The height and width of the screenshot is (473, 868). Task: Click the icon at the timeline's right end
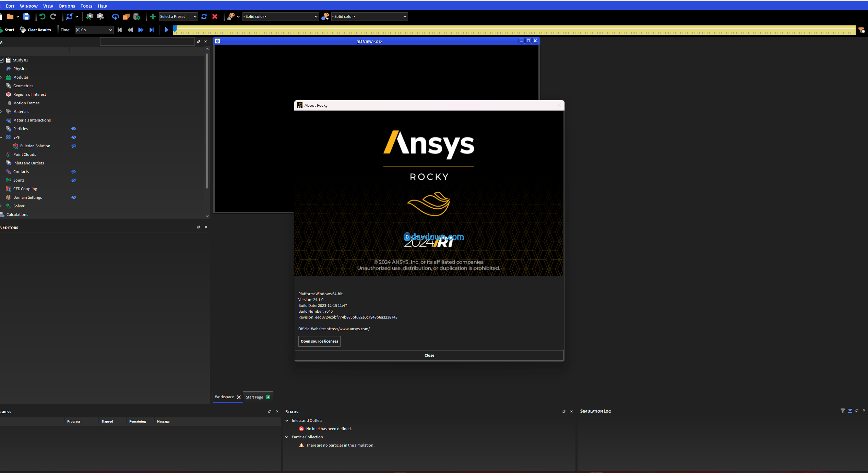(861, 30)
